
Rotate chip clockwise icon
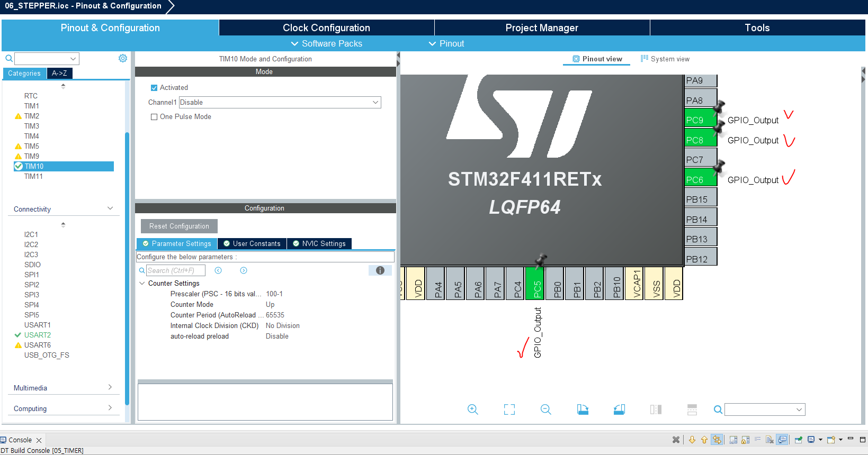point(583,410)
